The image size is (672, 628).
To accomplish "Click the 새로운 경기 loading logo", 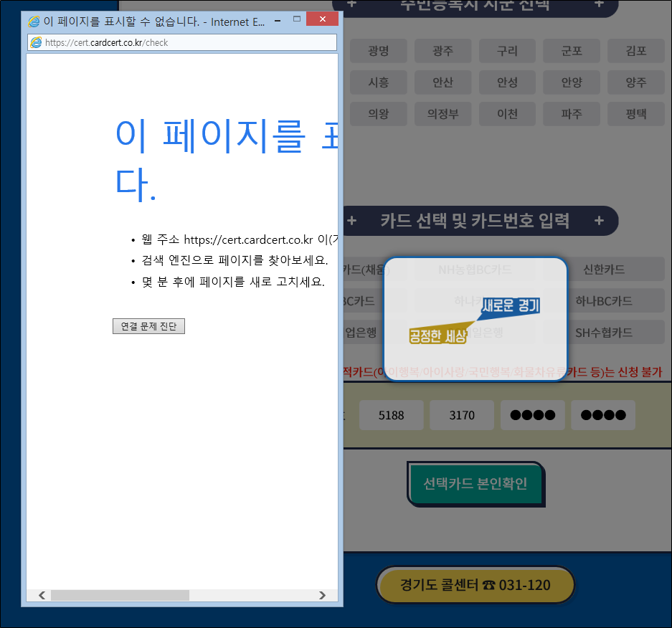I will click(475, 320).
